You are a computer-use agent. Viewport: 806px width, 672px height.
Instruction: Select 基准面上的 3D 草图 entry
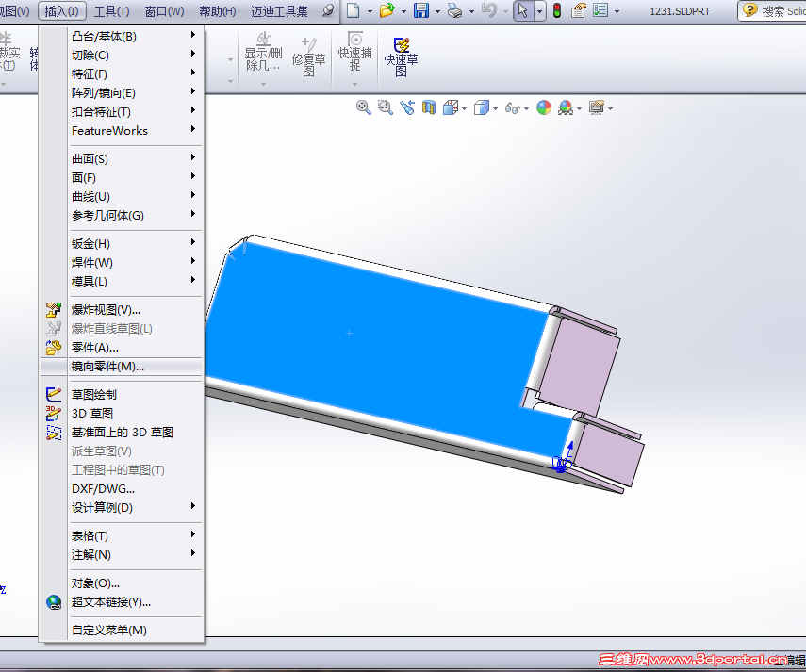coord(122,433)
